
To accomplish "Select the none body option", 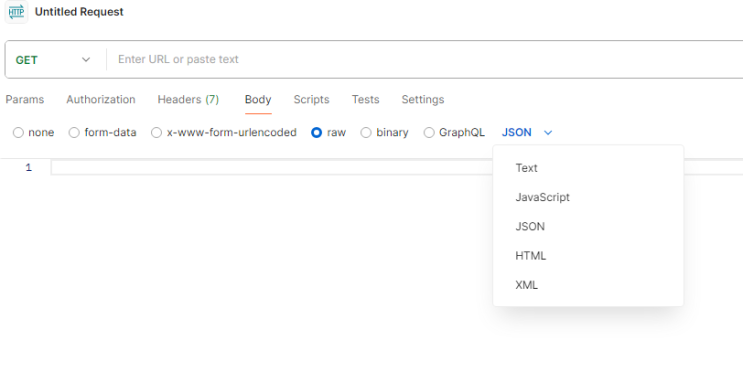I will (18, 133).
